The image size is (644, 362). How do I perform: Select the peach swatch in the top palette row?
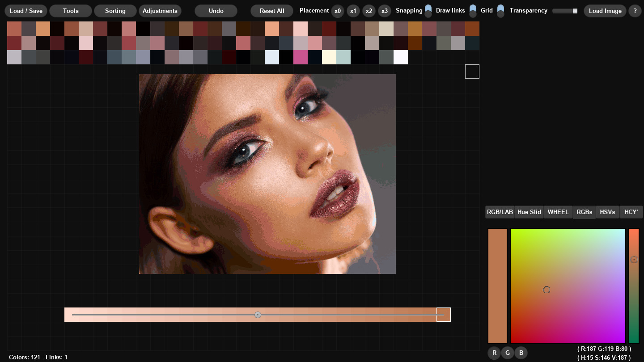pyautogui.click(x=43, y=28)
